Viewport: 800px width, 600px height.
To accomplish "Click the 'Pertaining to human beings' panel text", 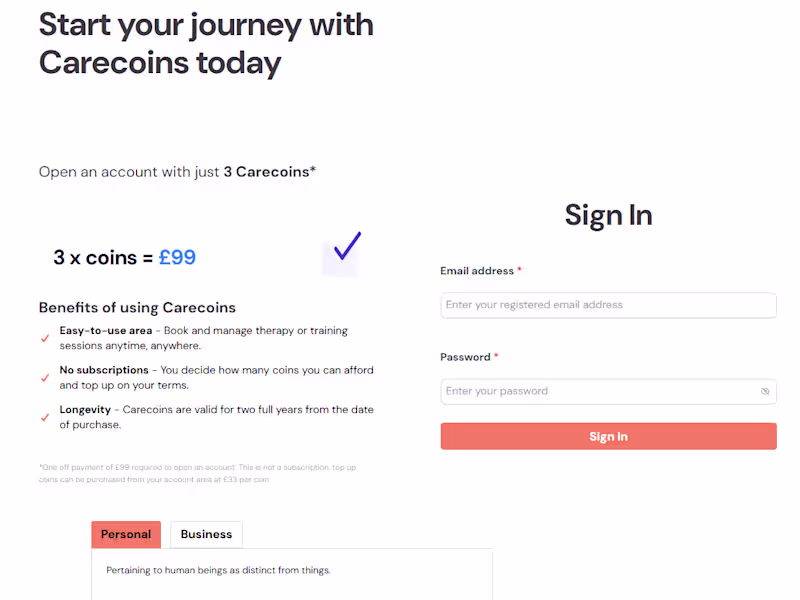I will point(218,571).
